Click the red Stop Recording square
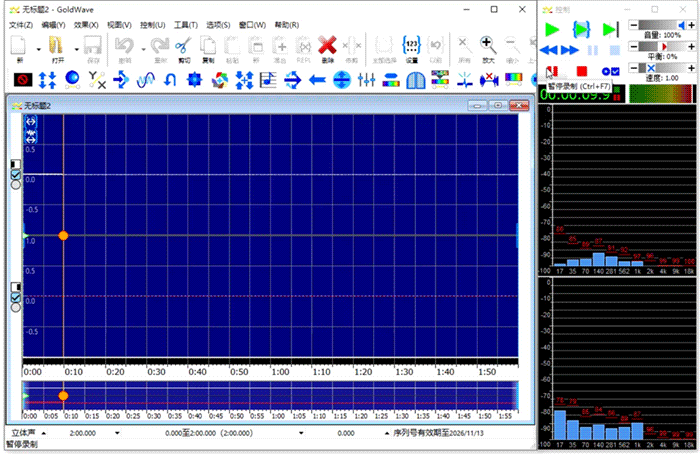 point(581,71)
